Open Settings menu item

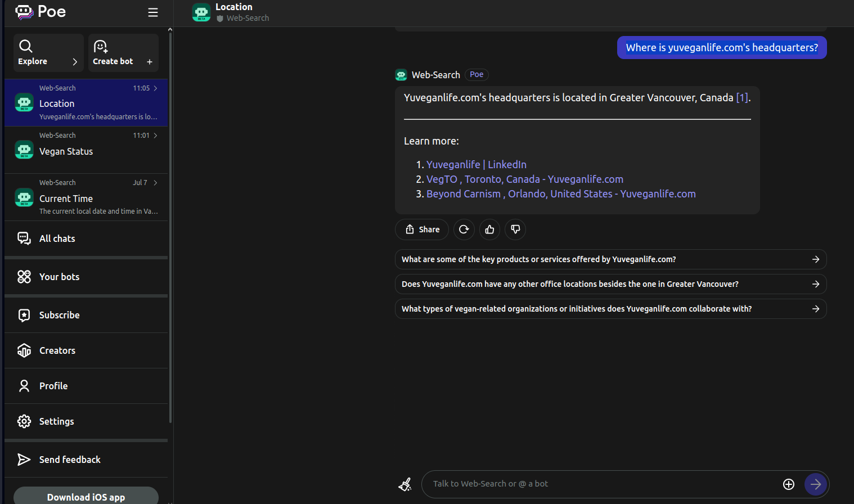click(x=86, y=421)
